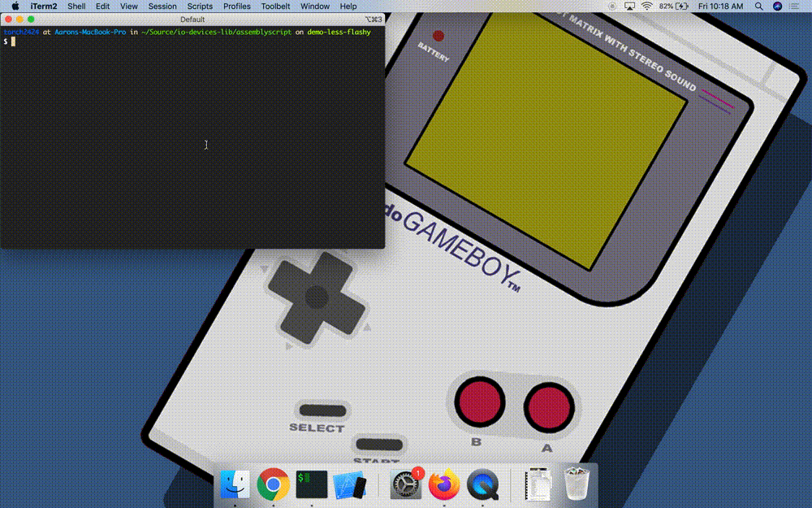Click the Aarons-MacBook-Pro hostname text
The image size is (812, 508).
point(90,33)
